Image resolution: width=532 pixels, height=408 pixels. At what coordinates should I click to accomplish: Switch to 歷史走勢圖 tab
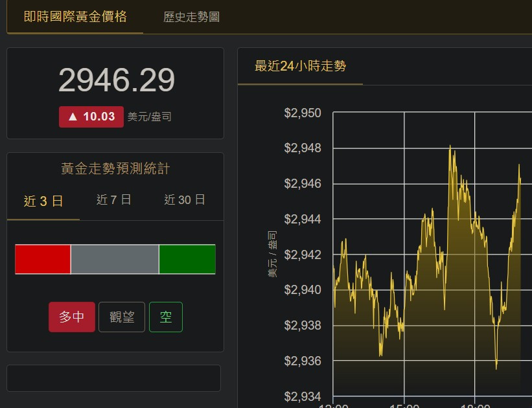[191, 17]
